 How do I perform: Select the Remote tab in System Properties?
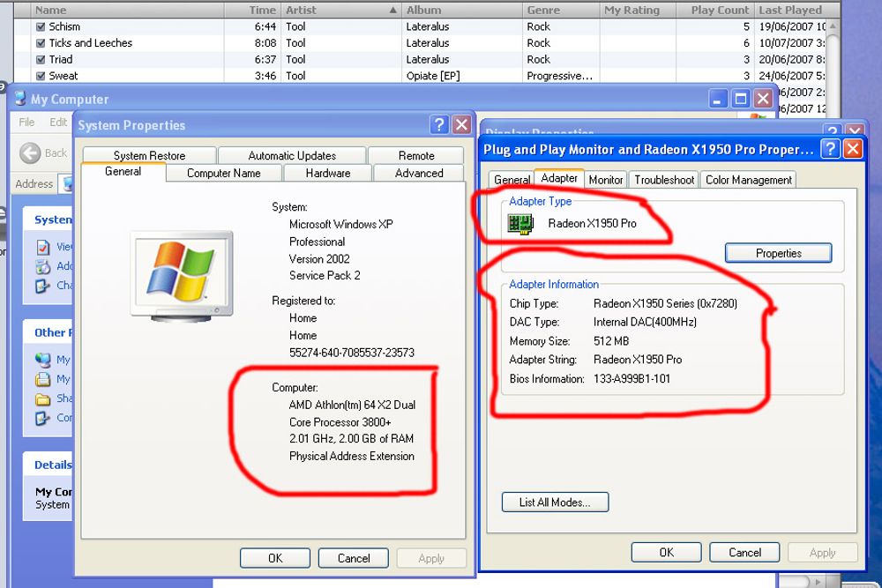tap(416, 155)
